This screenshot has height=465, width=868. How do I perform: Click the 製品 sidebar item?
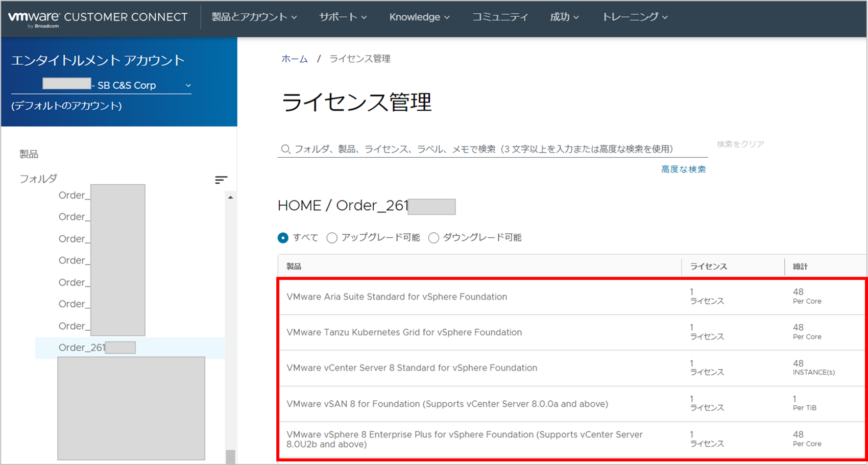pyautogui.click(x=29, y=154)
